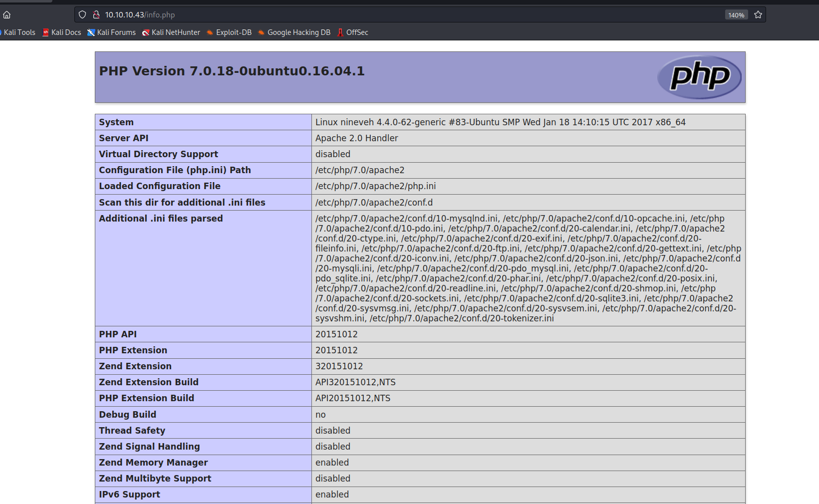Reset the 140% zoom level indicator
Viewport: 819px width, 504px height.
[736, 15]
